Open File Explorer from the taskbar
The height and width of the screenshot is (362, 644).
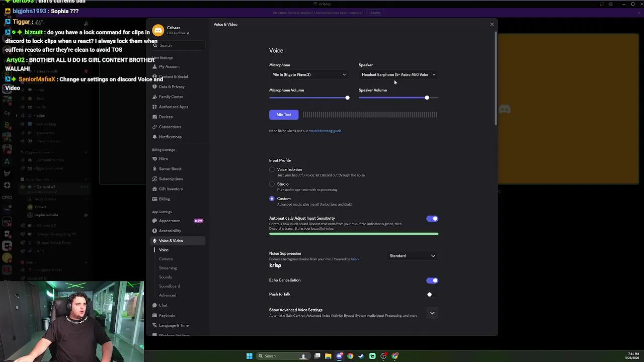click(x=328, y=356)
